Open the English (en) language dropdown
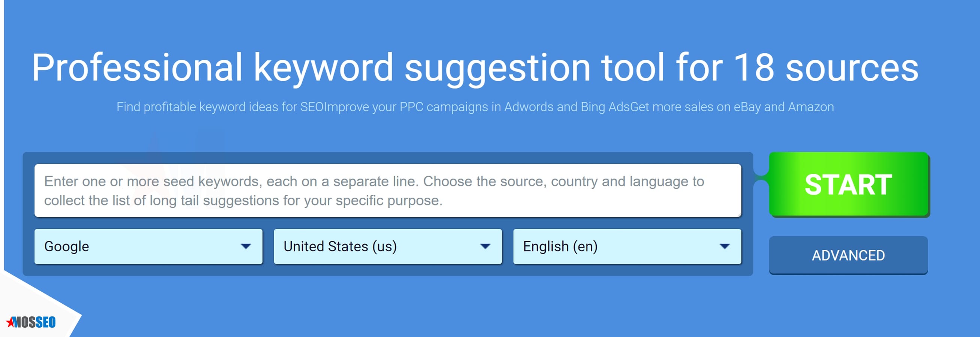The height and width of the screenshot is (337, 980). (x=627, y=246)
